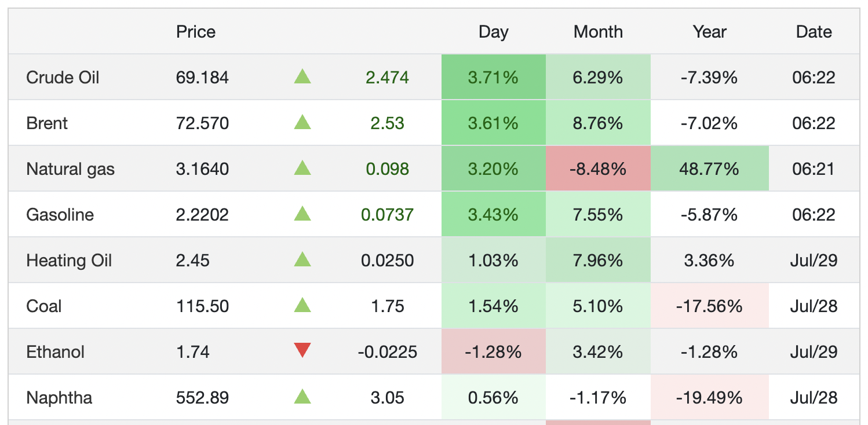Select the Crude Oil price 69.184

click(x=202, y=77)
